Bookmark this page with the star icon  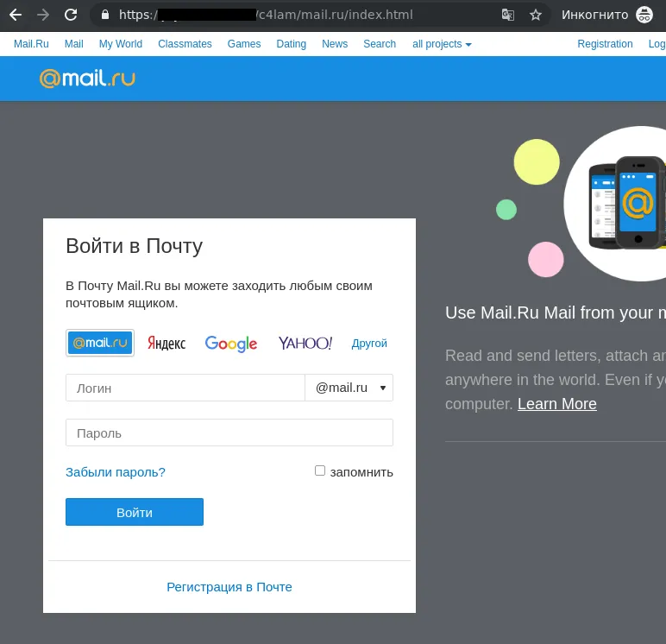coord(536,15)
